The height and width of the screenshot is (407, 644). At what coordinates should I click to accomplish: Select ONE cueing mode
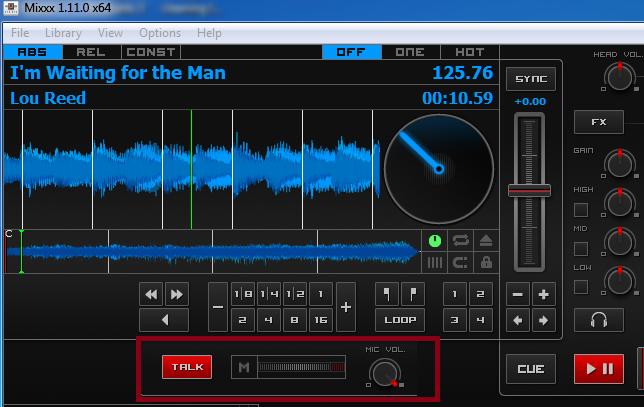(411, 52)
